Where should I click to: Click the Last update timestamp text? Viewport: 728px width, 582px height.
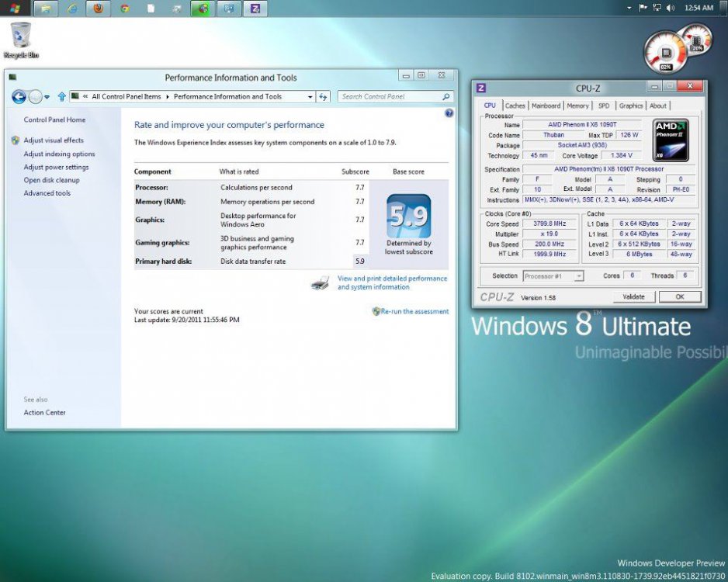click(186, 320)
